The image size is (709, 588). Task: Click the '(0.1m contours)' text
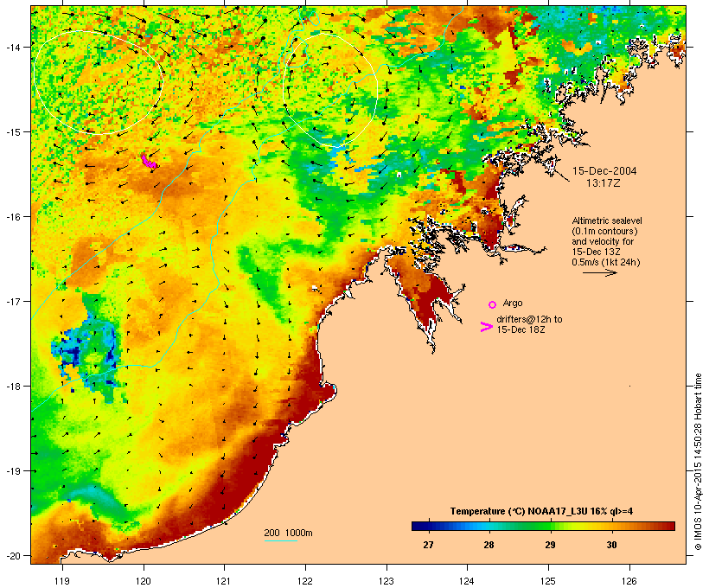click(604, 231)
